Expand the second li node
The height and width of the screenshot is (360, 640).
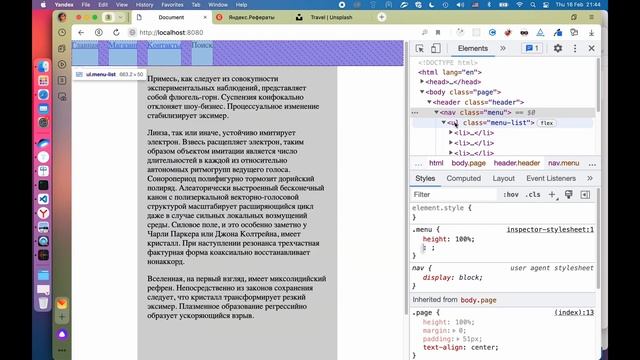tap(451, 143)
